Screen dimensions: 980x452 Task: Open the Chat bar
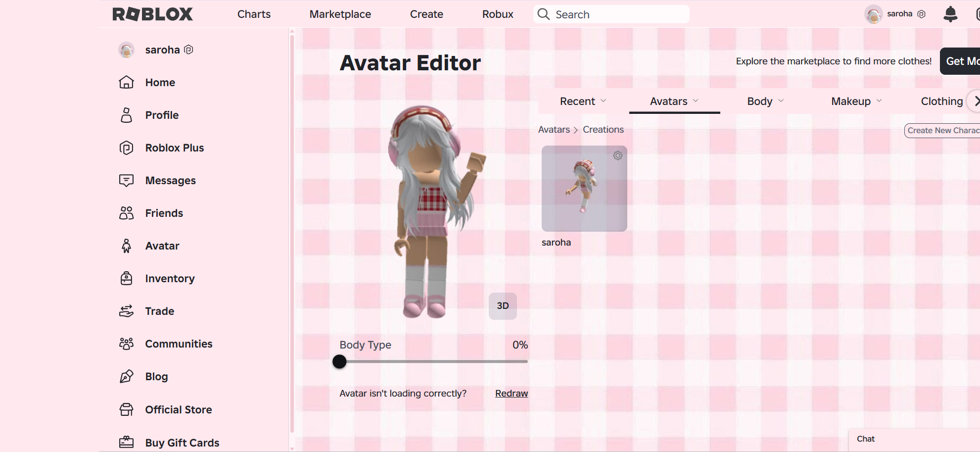coord(914,440)
